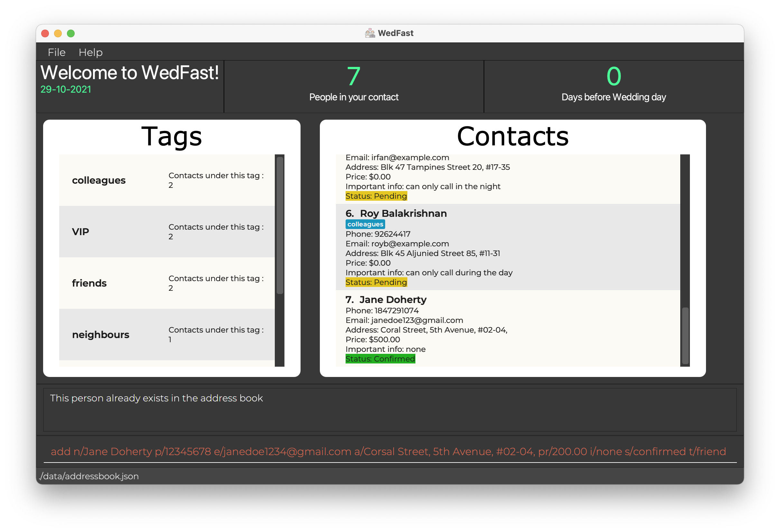Click the result message display box
Screen dimensions: 780x532
click(x=389, y=409)
